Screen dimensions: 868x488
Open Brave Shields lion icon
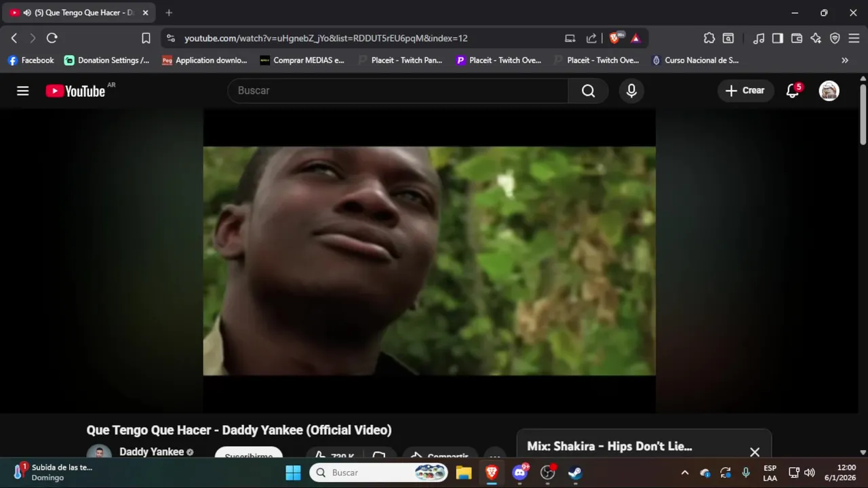(x=615, y=38)
